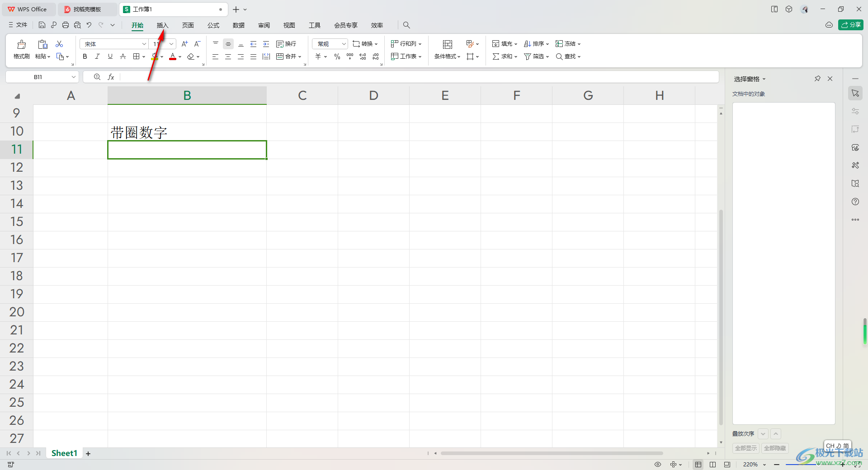Viewport: 868px width, 470px height.
Task: Click the Thousands separator icon
Action: coord(350,56)
